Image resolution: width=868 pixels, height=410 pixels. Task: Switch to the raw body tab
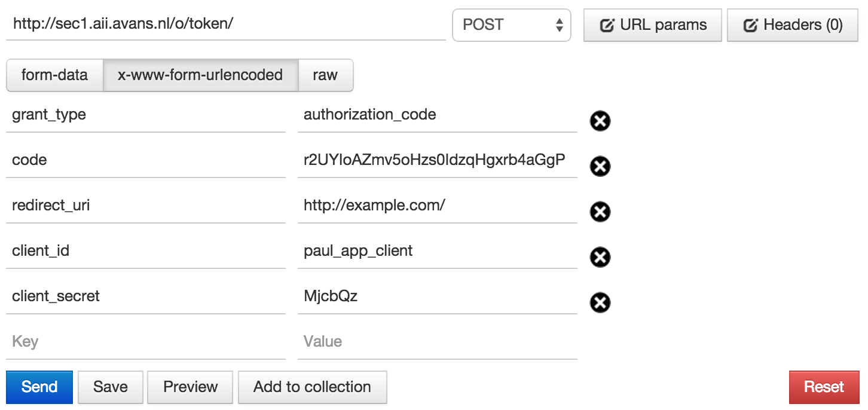pos(325,75)
